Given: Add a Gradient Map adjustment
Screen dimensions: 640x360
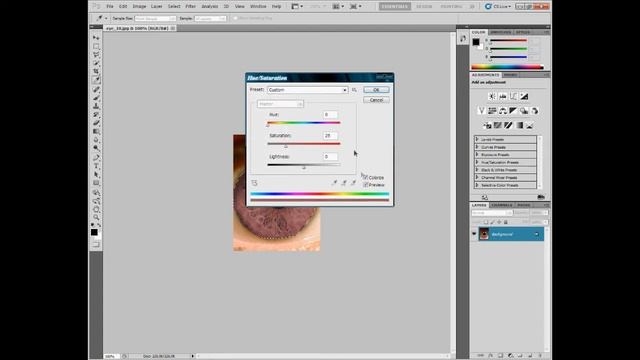Looking at the screenshot, I should (519, 125).
